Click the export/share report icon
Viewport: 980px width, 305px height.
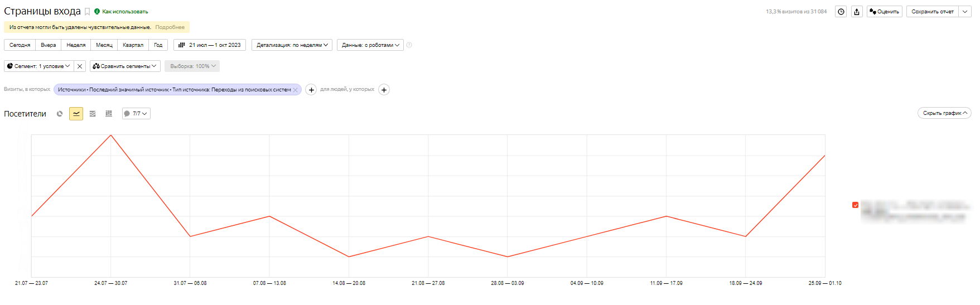click(857, 12)
